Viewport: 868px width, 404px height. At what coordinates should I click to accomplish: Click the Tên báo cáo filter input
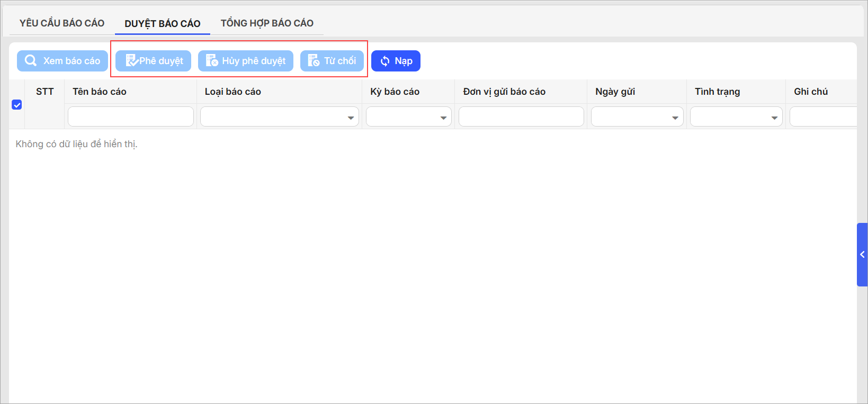130,116
